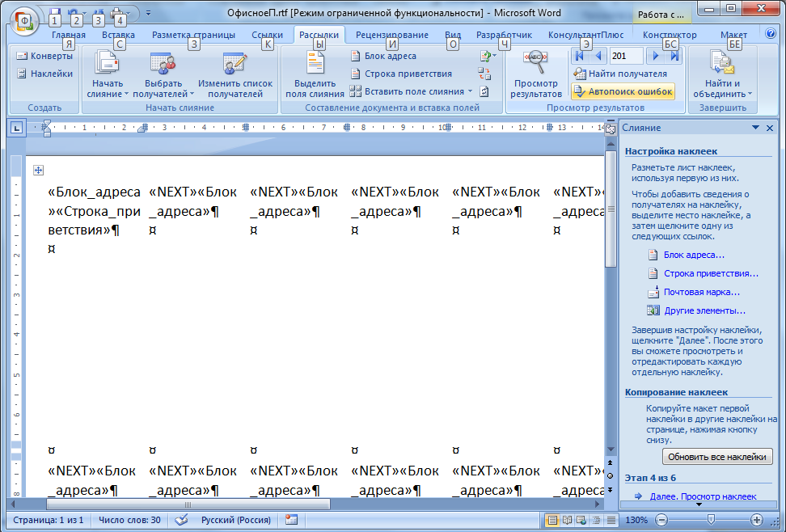Expand Вставить поле слияния dropdown arrow
The image size is (786, 532).
pos(470,91)
